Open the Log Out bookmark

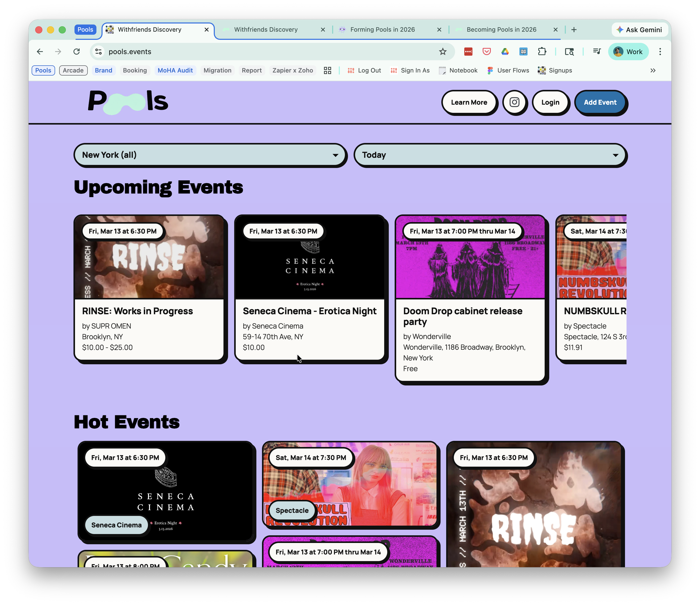364,70
